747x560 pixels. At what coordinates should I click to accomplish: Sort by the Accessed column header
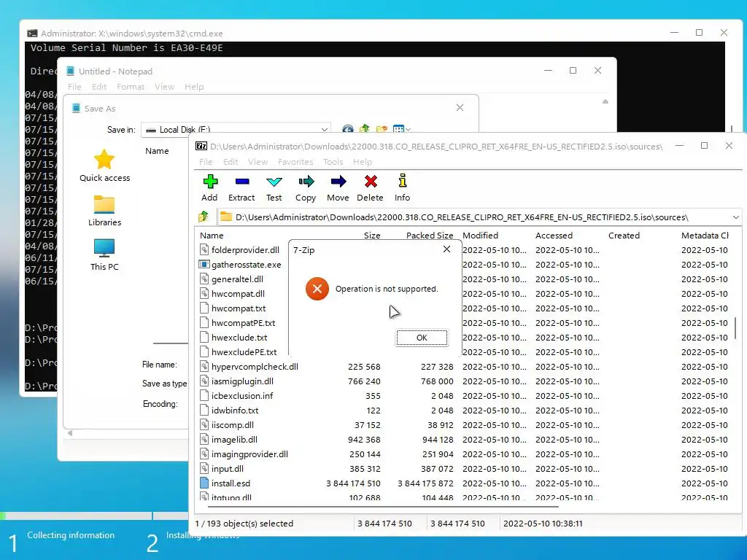pos(554,236)
